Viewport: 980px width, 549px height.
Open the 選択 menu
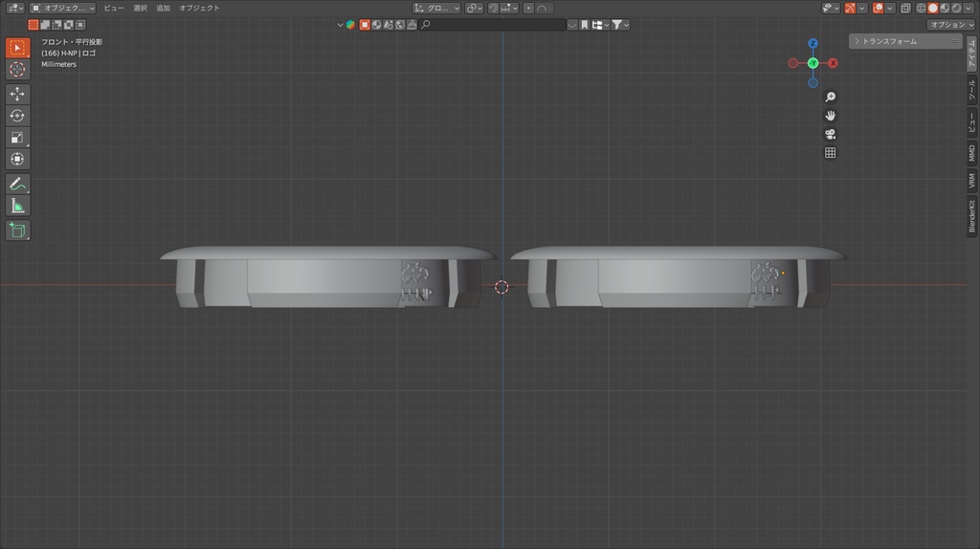click(140, 8)
